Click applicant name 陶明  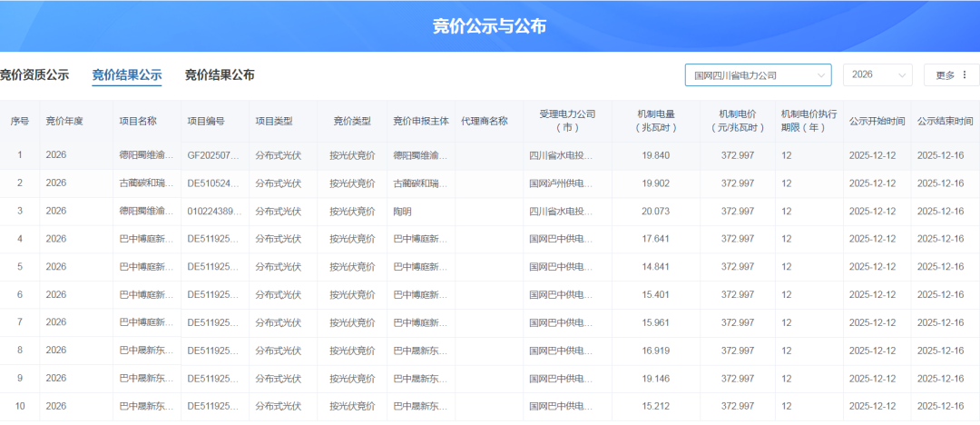tap(402, 211)
